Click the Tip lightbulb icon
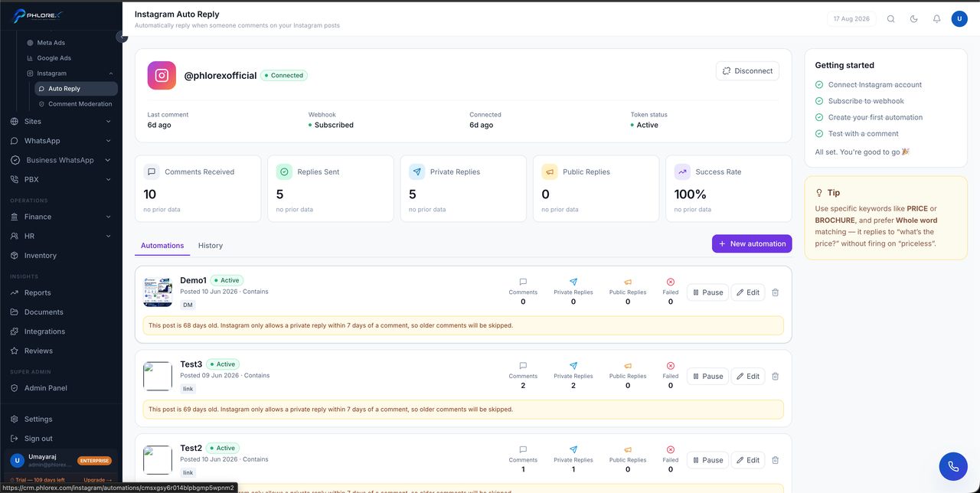Image resolution: width=980 pixels, height=493 pixels. [x=819, y=193]
